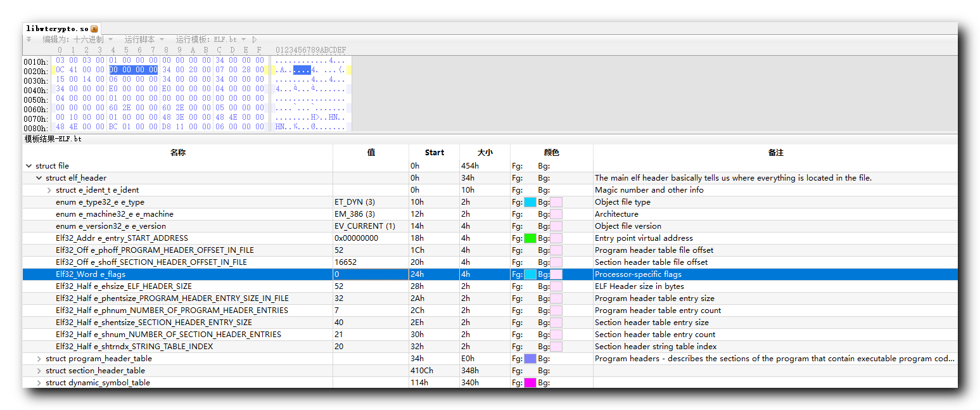Image resolution: width=980 pixels, height=410 pixels.
Task: Click the EM_386 (3) value cell
Action: 371,214
